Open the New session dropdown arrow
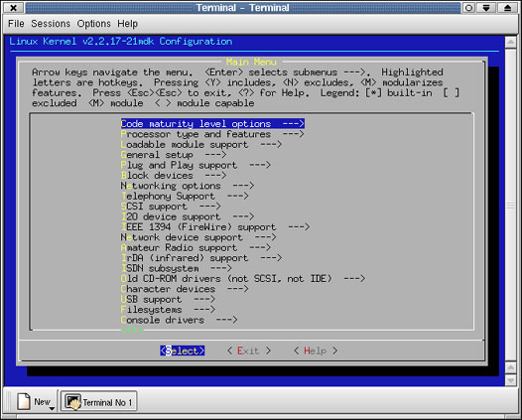The height and width of the screenshot is (420, 522). click(52, 408)
